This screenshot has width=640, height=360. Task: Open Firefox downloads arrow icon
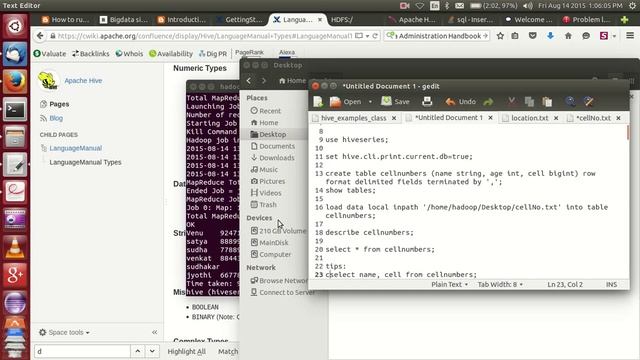point(550,36)
